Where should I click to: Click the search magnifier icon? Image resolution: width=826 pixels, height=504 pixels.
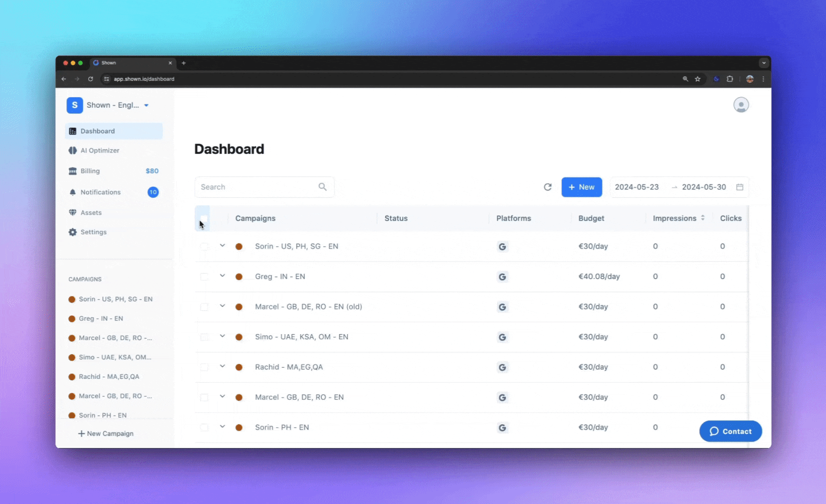click(322, 187)
